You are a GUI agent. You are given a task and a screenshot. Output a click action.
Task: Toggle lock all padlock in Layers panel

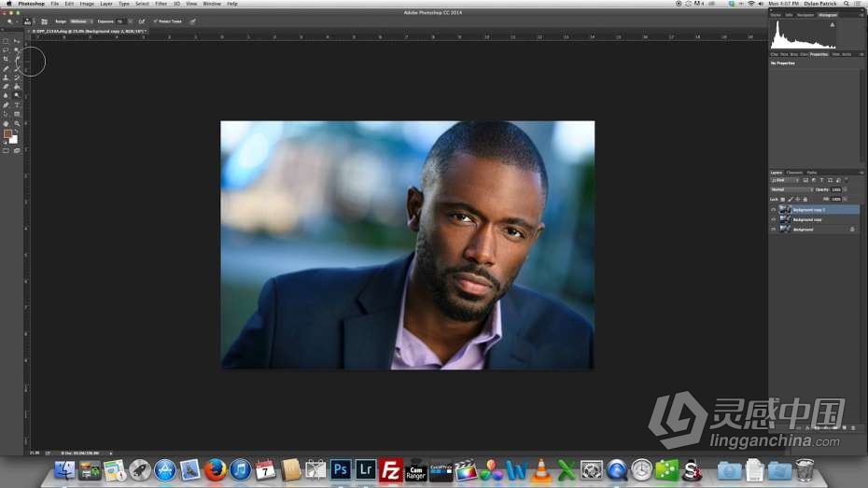tap(805, 199)
